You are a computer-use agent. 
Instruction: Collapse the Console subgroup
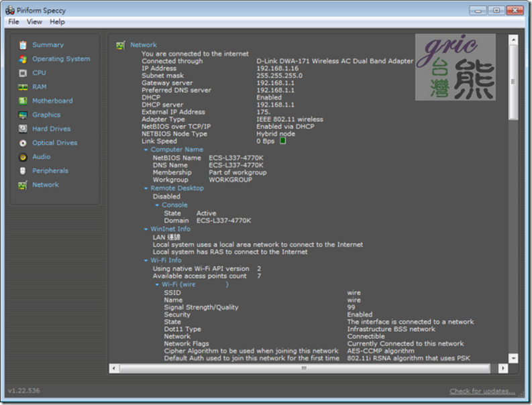157,205
